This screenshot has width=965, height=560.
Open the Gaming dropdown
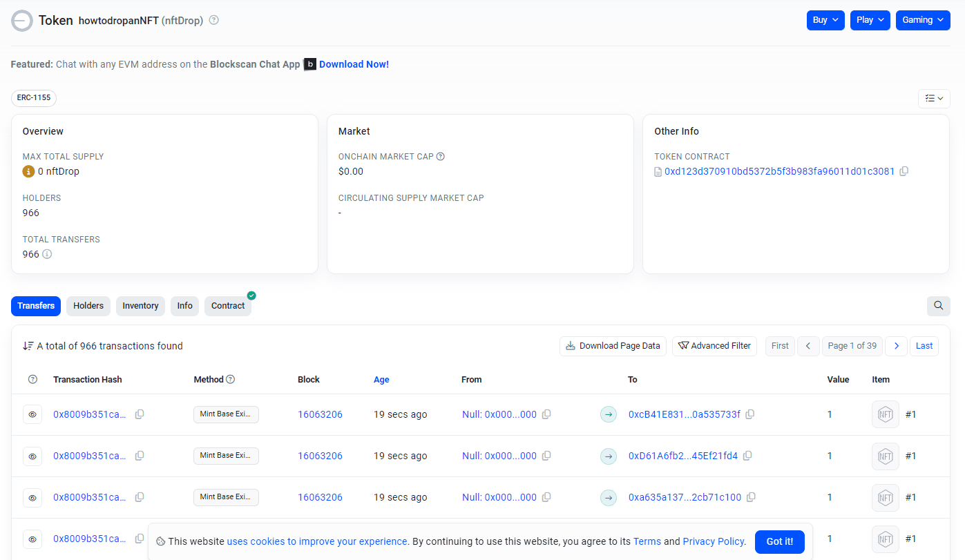(x=923, y=20)
